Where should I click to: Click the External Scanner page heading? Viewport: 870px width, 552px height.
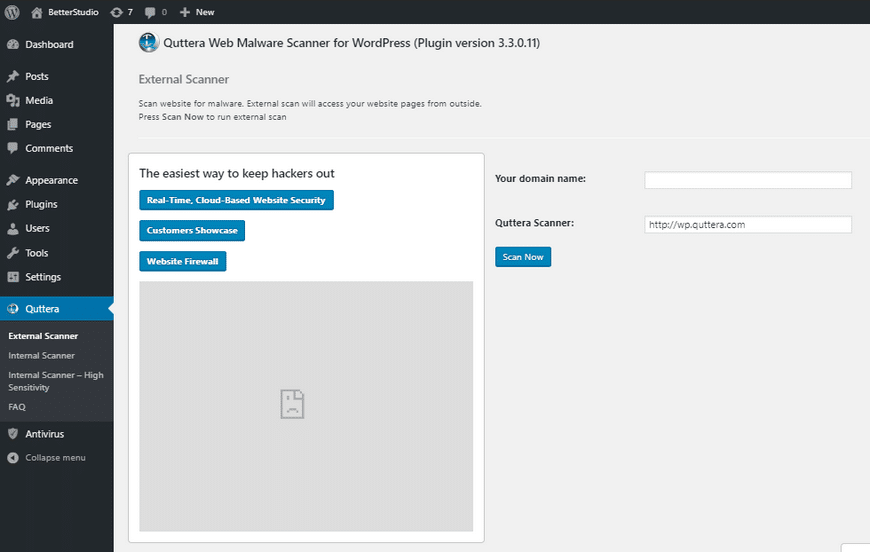coord(184,79)
